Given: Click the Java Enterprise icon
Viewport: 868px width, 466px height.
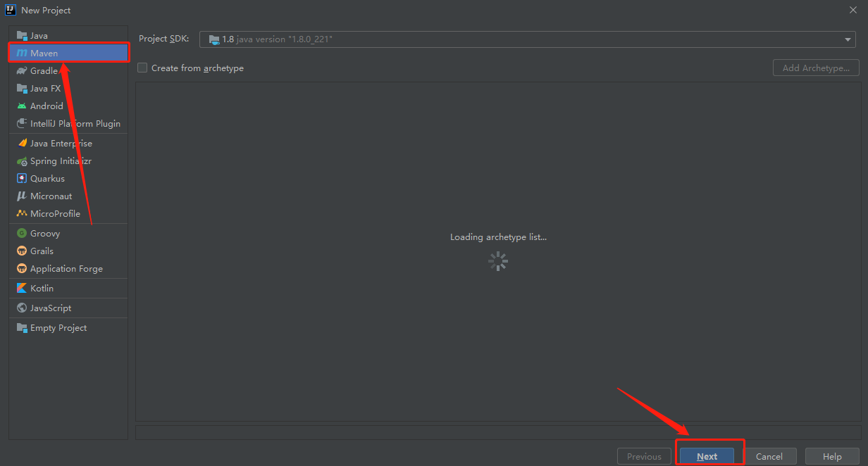Looking at the screenshot, I should [22, 143].
